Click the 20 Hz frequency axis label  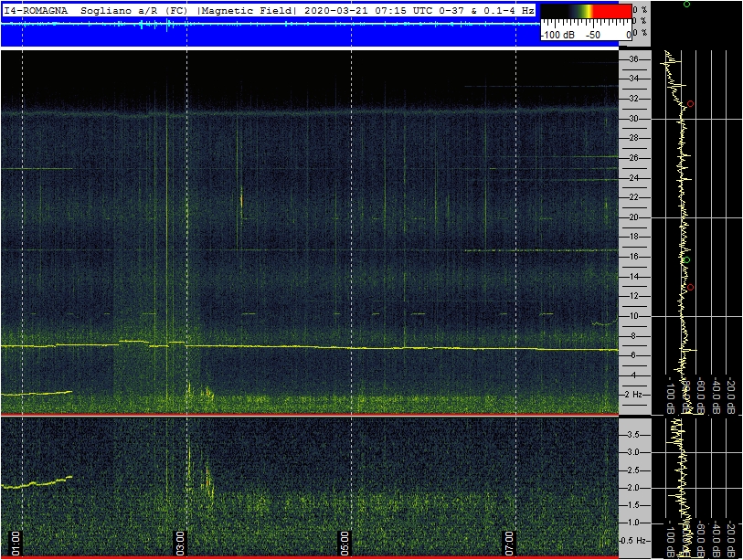point(633,217)
